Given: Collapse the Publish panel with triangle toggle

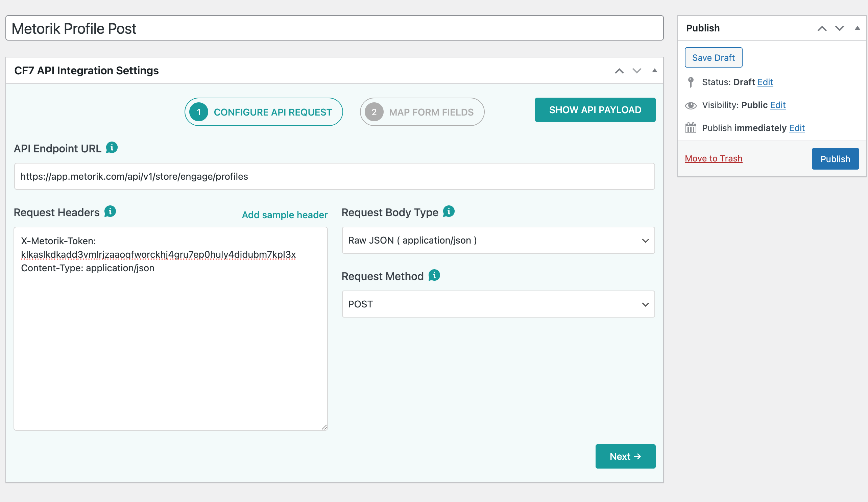Looking at the screenshot, I should (857, 28).
